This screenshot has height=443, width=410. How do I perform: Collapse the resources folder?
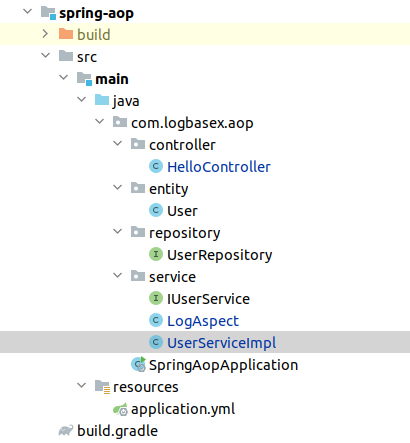pyautogui.click(x=81, y=385)
